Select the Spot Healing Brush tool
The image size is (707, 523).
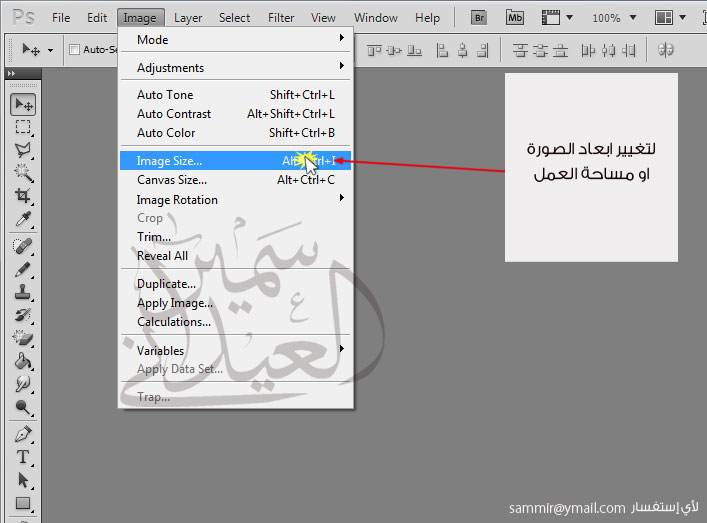tap(23, 246)
